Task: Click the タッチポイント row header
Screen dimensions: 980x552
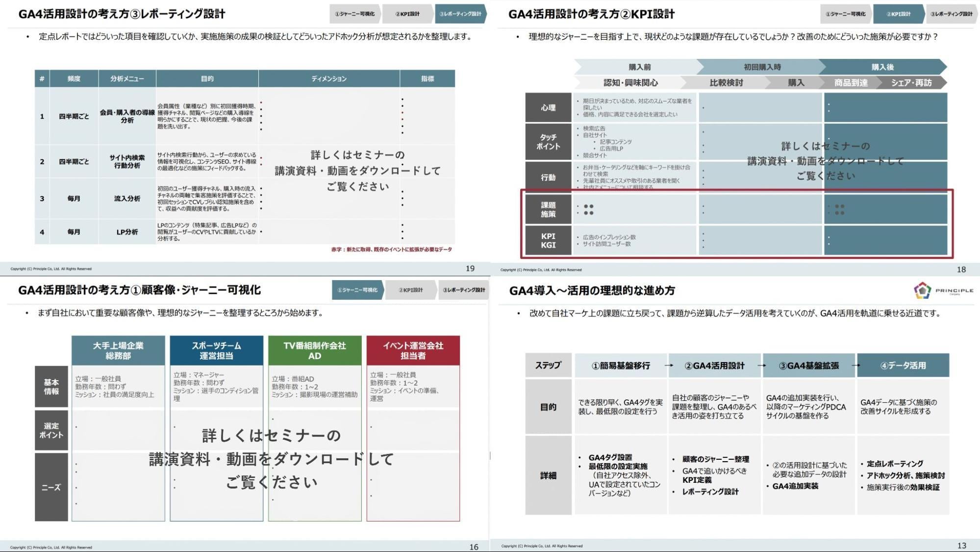Action: pyautogui.click(x=548, y=142)
